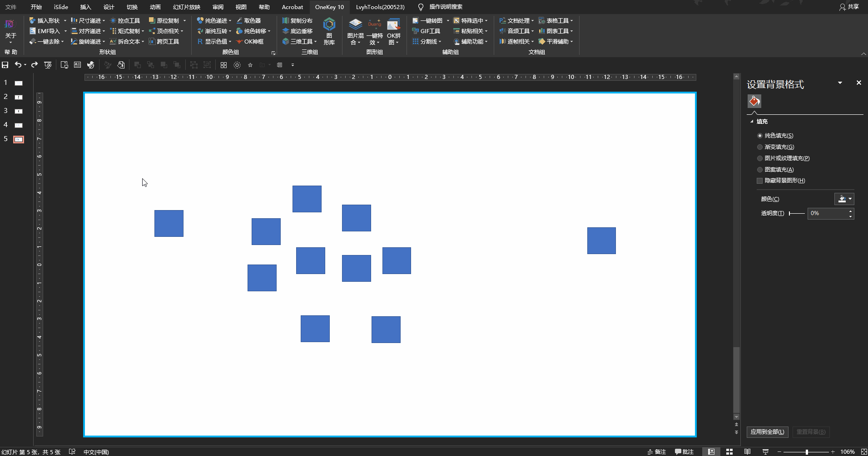This screenshot has width=868, height=456.
Task: Close the 设置背景格式 pane
Action: [858, 83]
